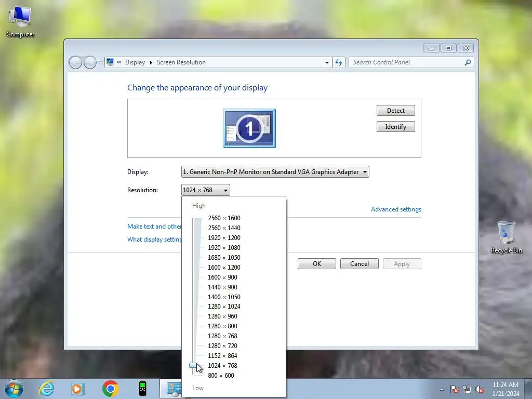Select 2560 × 1440 resolution
Viewport: 532px width, 399px height.
coord(224,228)
